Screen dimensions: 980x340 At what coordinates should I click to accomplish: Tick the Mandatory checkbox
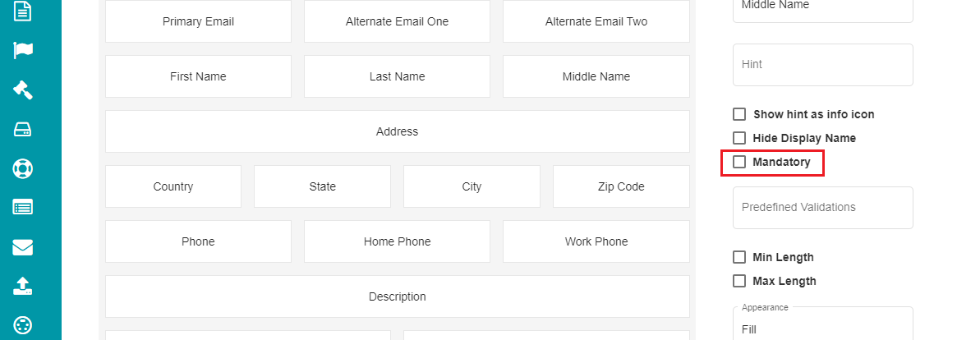739,162
